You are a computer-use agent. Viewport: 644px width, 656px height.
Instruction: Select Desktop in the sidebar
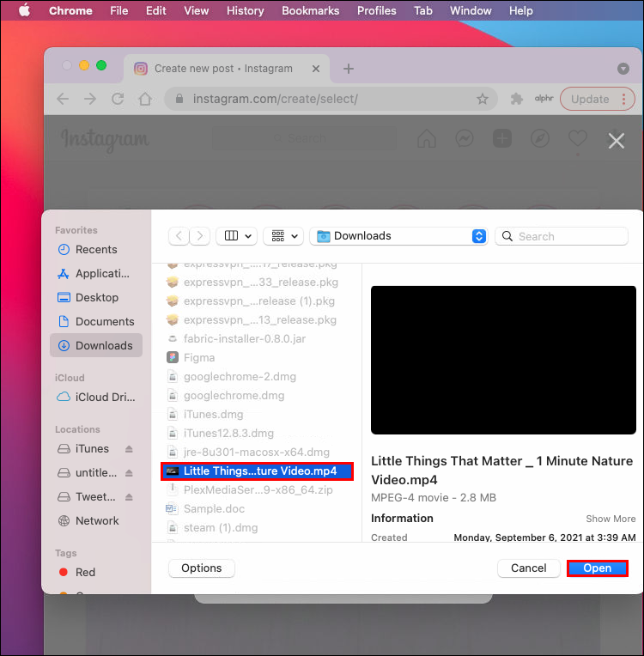click(96, 297)
